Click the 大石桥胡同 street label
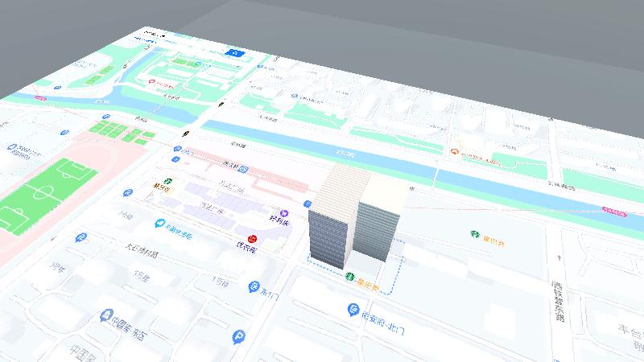644x362 pixels. pyautogui.click(x=141, y=252)
